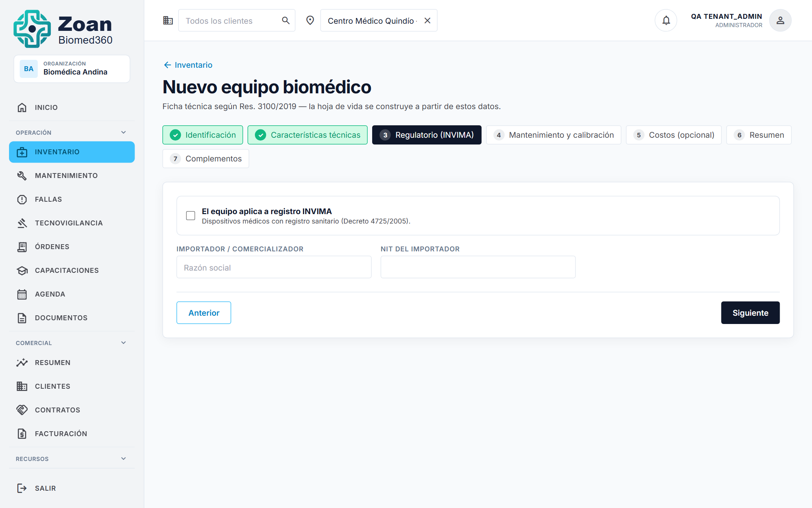Click the BA organization badge
The image size is (812, 508).
tap(29, 69)
